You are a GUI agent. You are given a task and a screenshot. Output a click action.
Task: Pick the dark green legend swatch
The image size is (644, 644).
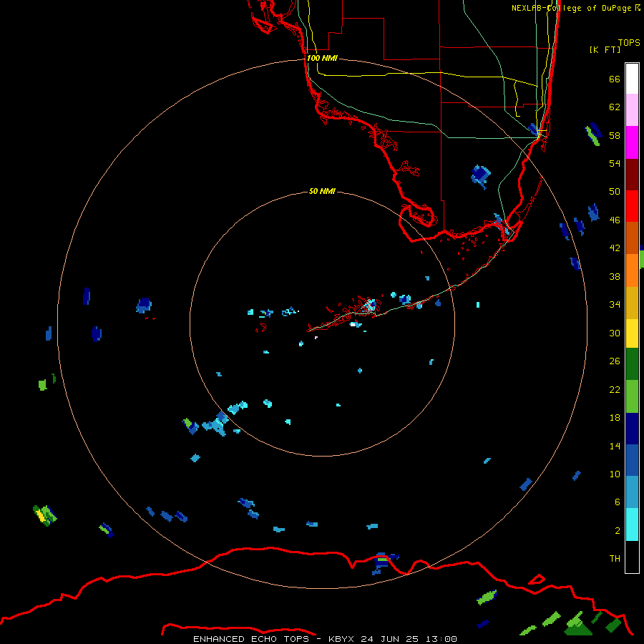[x=632, y=364]
